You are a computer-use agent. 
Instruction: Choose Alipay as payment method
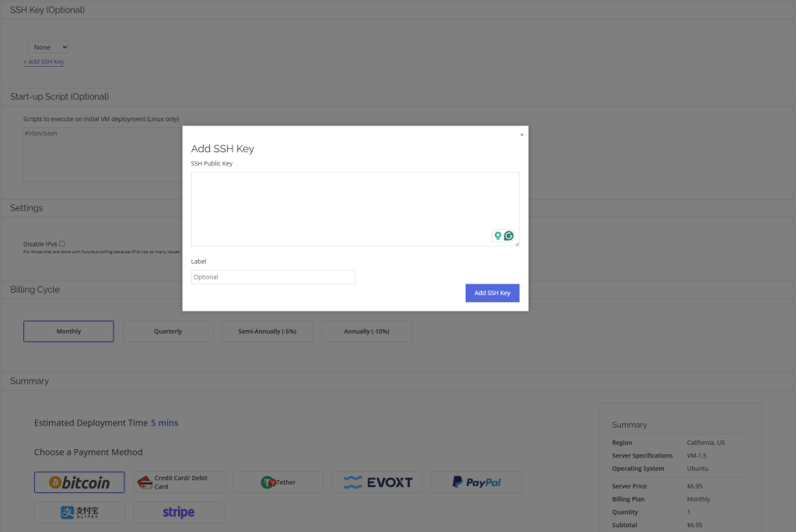79,512
